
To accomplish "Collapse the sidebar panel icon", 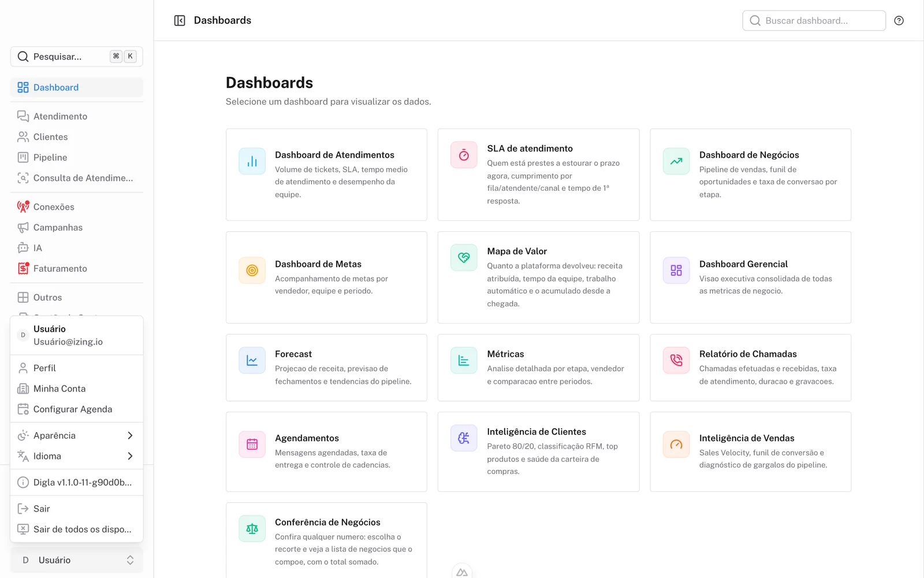I will tap(180, 20).
